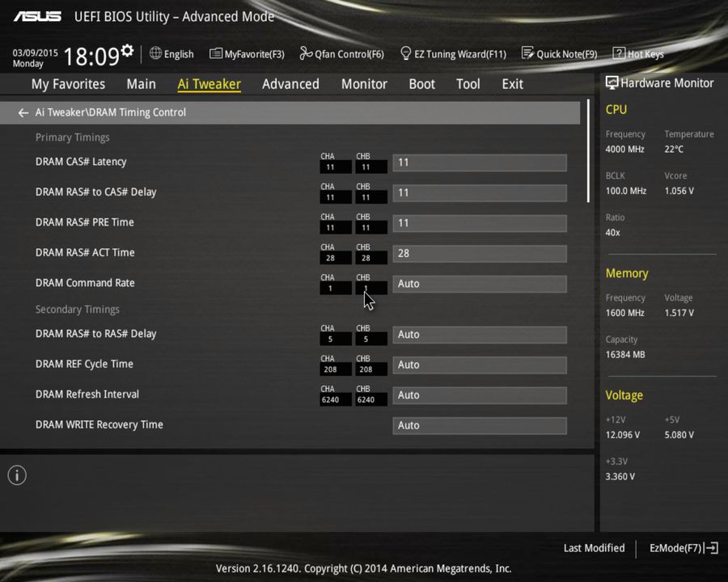Click the Monitor menu tab
This screenshot has height=582, width=728.
click(364, 83)
